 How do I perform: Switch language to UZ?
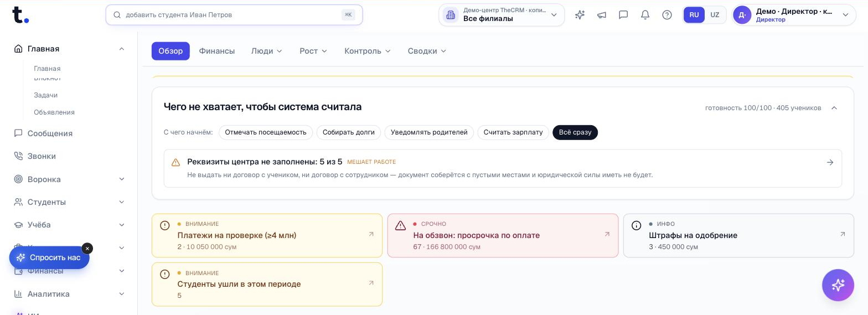coord(715,15)
